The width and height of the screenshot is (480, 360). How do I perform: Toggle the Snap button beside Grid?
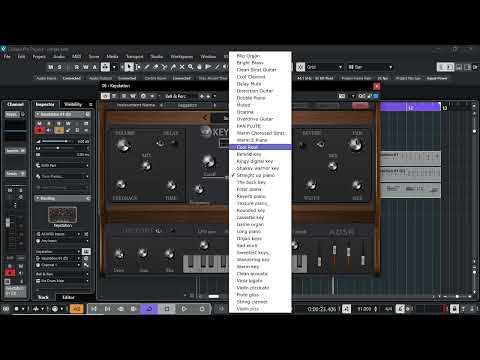click(x=300, y=67)
